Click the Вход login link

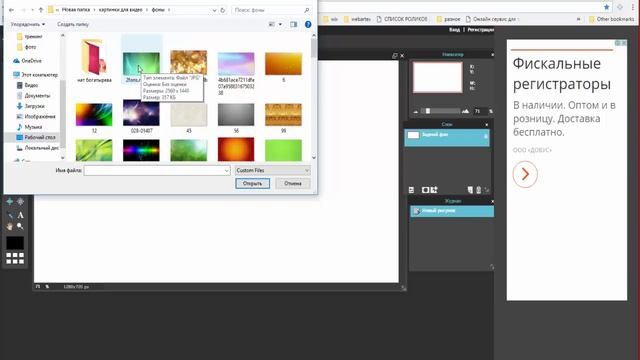(x=454, y=30)
